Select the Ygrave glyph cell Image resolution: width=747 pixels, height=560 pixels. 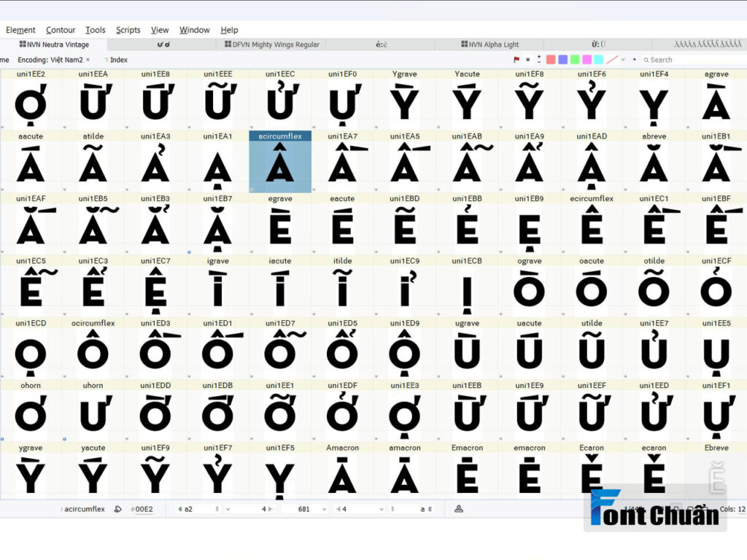[x=404, y=99]
